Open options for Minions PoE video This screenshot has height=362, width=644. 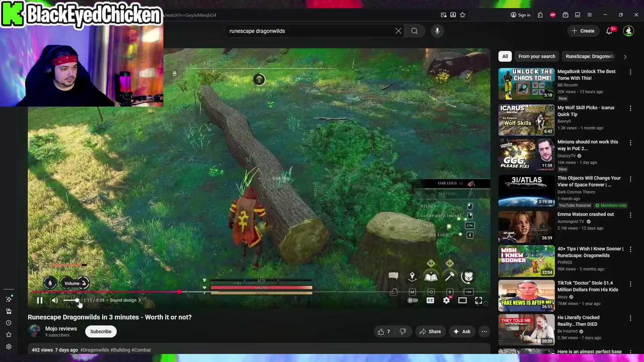tap(630, 143)
